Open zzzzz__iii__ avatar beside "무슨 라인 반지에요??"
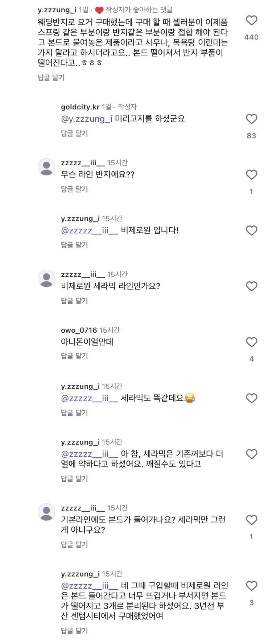 (x=46, y=167)
